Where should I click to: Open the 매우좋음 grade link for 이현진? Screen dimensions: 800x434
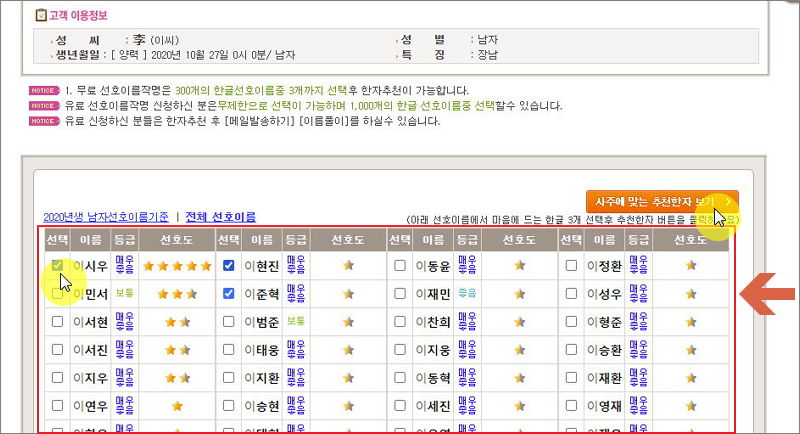click(x=296, y=266)
